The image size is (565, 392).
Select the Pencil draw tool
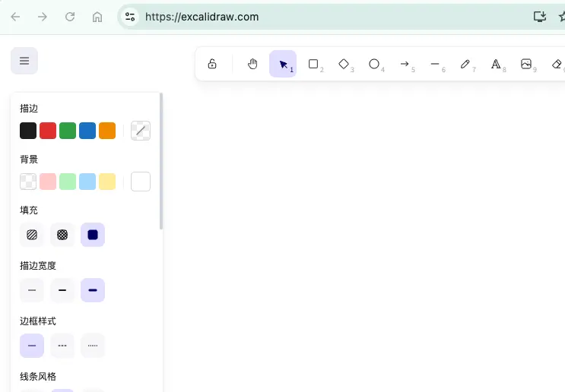click(x=465, y=65)
